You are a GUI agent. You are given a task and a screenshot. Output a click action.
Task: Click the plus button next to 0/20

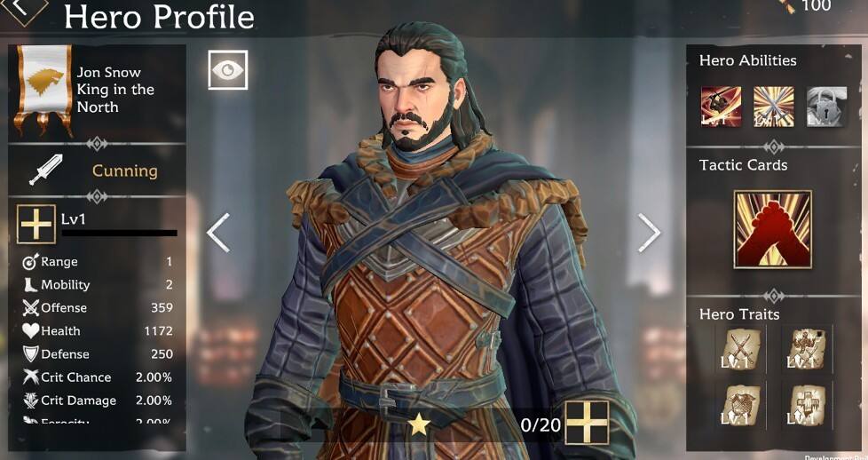click(x=587, y=423)
